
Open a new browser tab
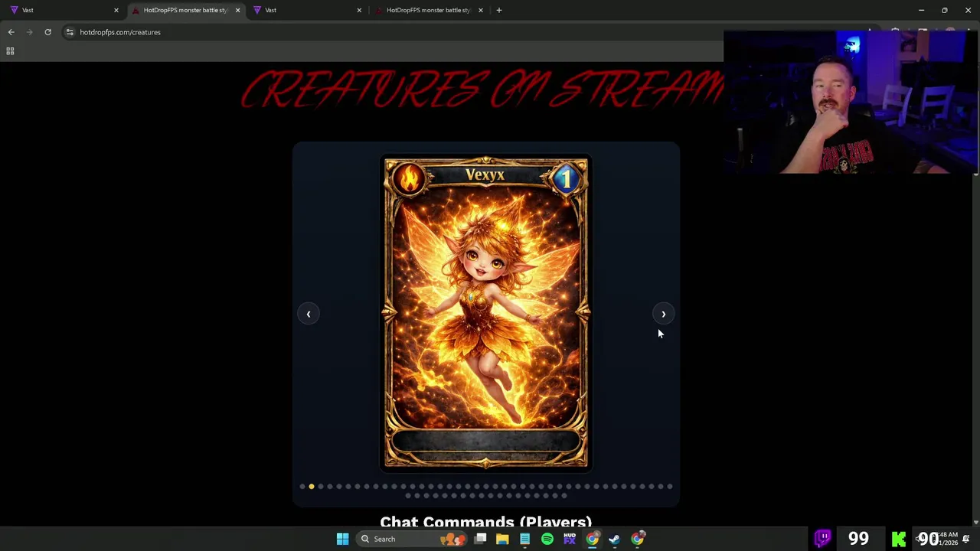[499, 10]
